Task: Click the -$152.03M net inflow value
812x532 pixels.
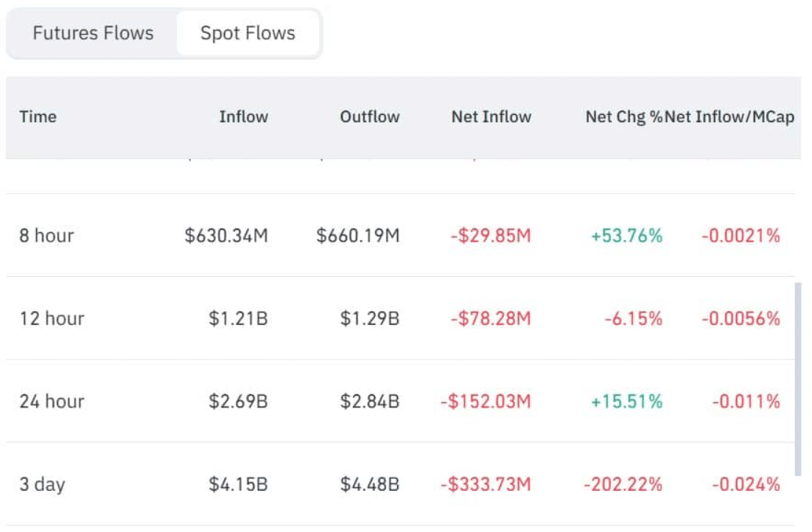Action: click(x=486, y=402)
